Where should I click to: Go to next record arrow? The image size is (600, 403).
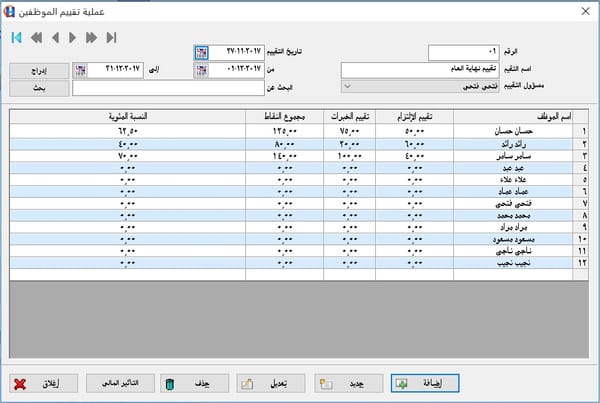point(72,38)
